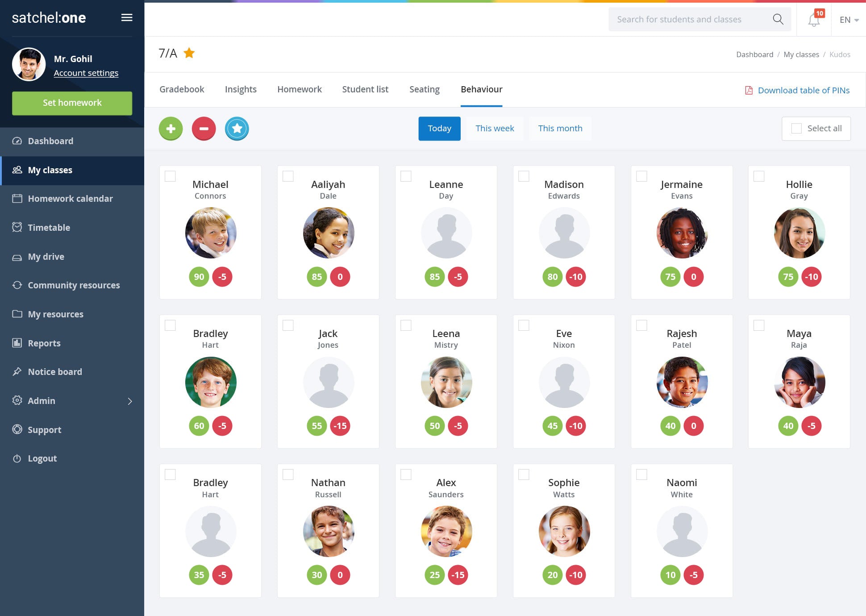Screen dimensions: 866x616
Task: Click the Set homework button
Action: point(72,103)
